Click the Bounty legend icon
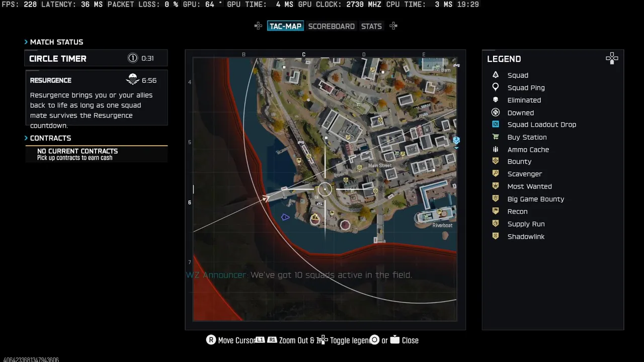Viewport: 644px width, 362px height. 496,161
